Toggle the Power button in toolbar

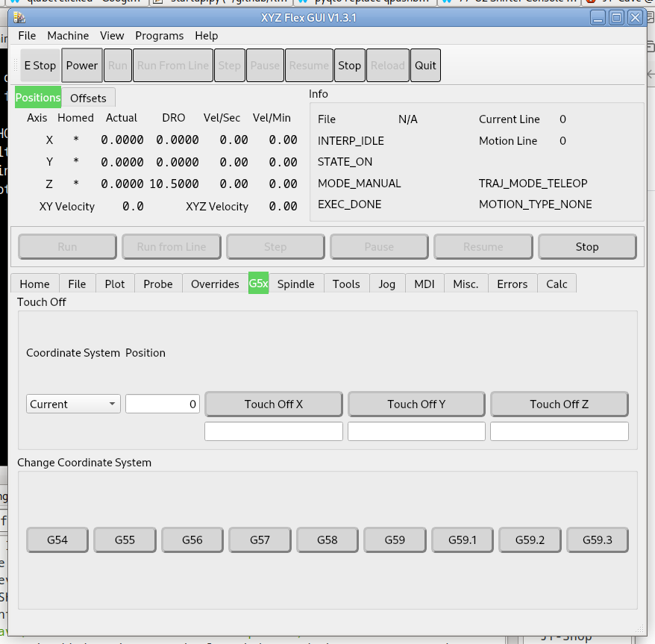pyautogui.click(x=82, y=66)
